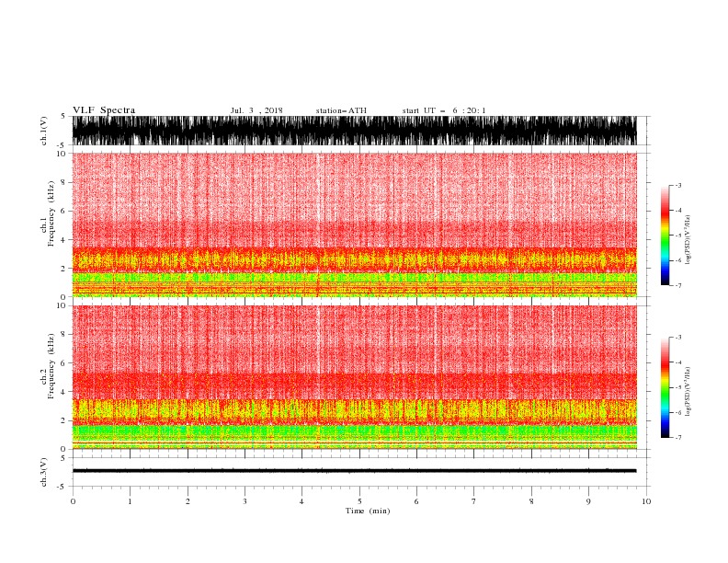
Task: Click the ch.3 waveform trace
Action: click(355, 471)
